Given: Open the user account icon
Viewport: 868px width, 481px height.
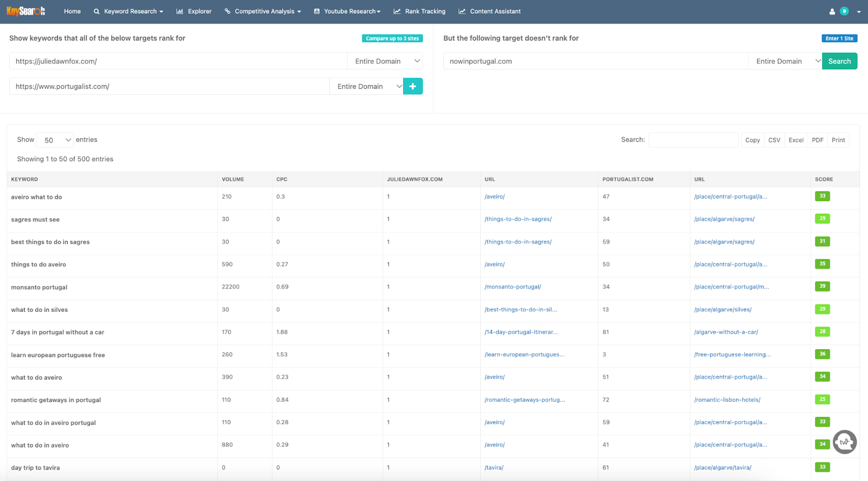Looking at the screenshot, I should tap(832, 11).
